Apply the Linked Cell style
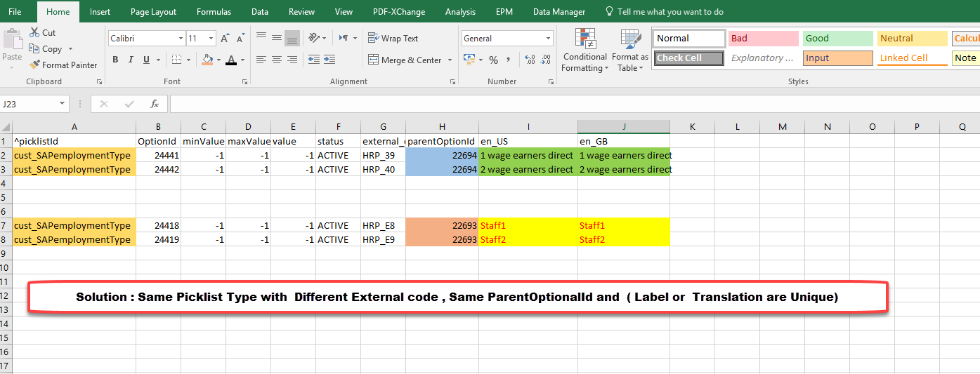980x374 pixels. coord(913,58)
